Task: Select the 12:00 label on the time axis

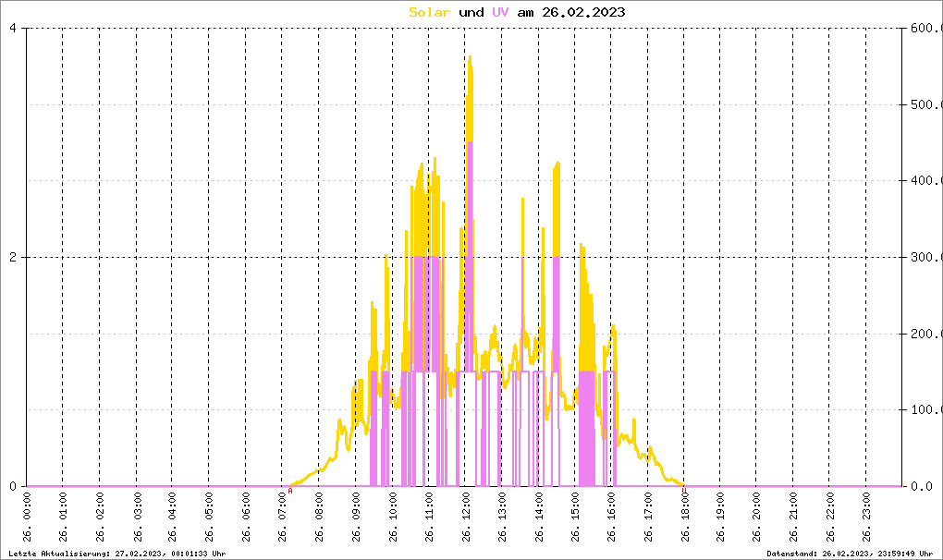Action: [x=465, y=521]
